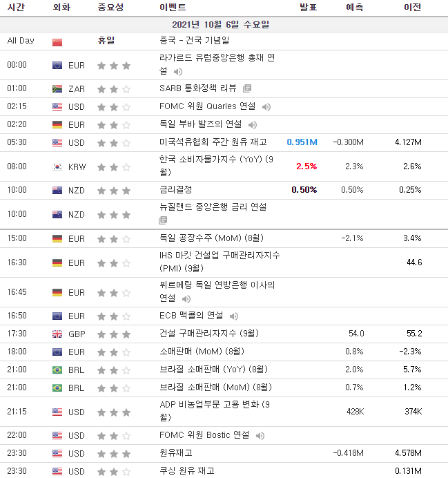Click the 예측 column header
The width and height of the screenshot is (448, 478).
click(x=355, y=7)
